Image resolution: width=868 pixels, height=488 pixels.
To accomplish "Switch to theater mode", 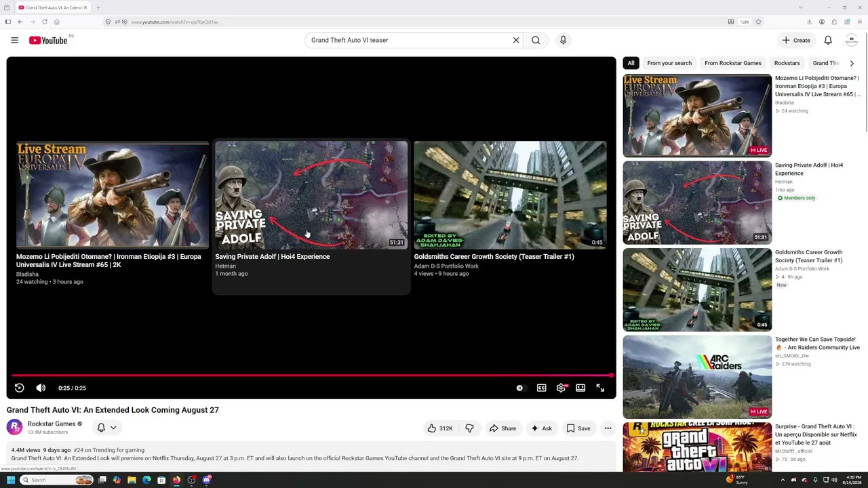I will point(580,388).
